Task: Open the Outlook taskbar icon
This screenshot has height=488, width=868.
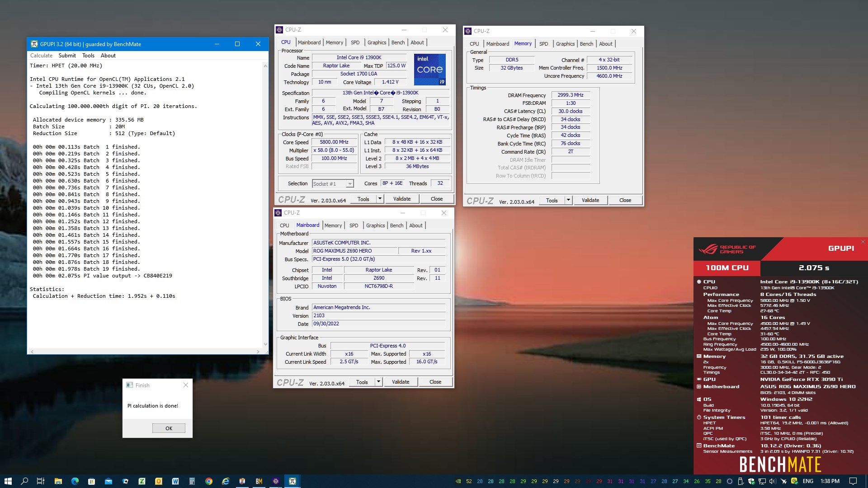Action: click(158, 481)
